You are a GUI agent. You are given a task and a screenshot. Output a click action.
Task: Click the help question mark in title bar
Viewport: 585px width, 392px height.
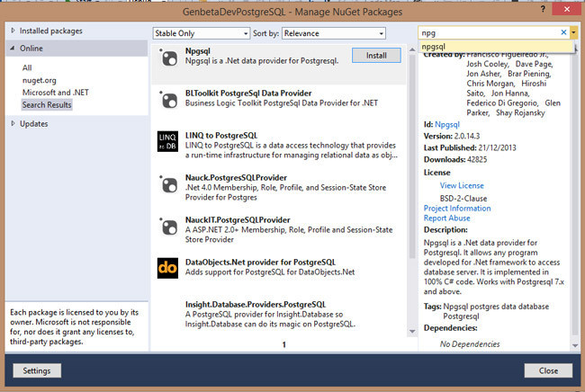[542, 9]
